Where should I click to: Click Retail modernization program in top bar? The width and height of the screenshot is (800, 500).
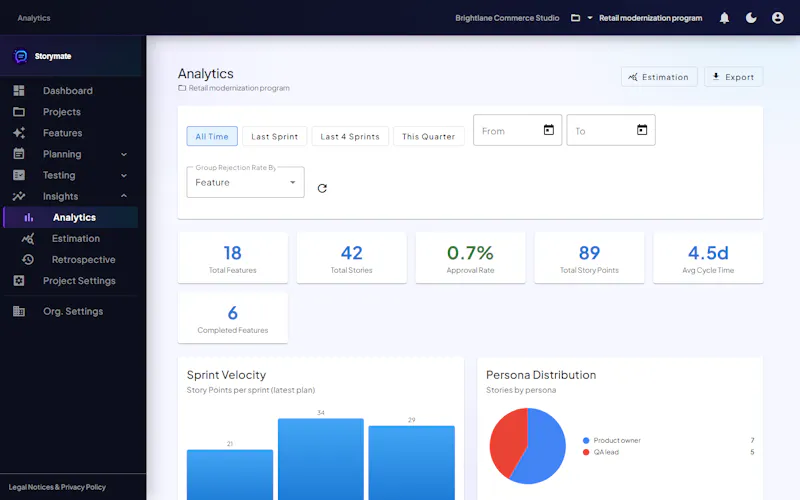(651, 18)
